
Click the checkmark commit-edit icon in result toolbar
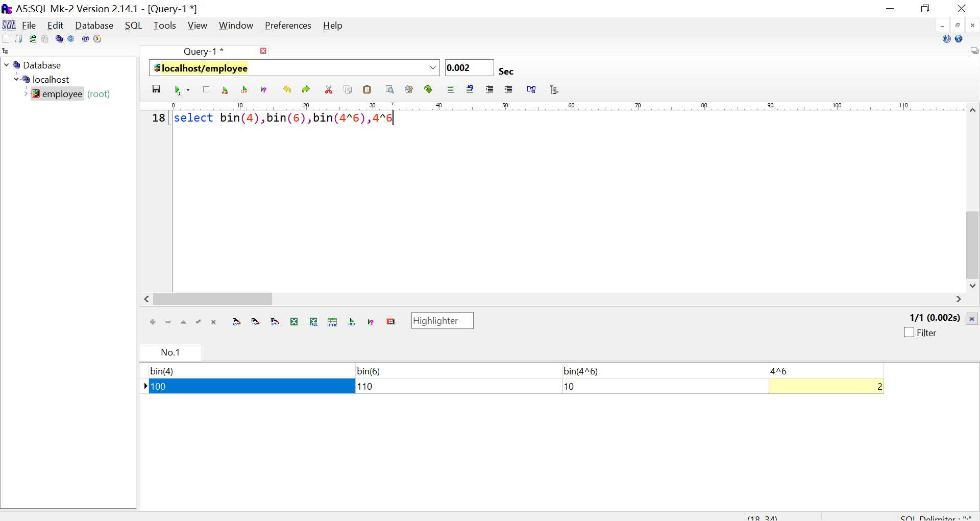pos(199,322)
